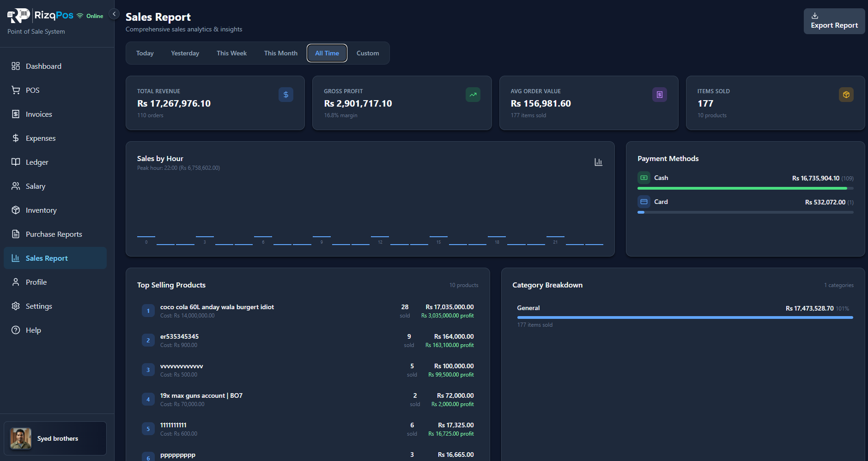The width and height of the screenshot is (868, 461).
Task: Click the Cash payment method icon
Action: tap(643, 178)
